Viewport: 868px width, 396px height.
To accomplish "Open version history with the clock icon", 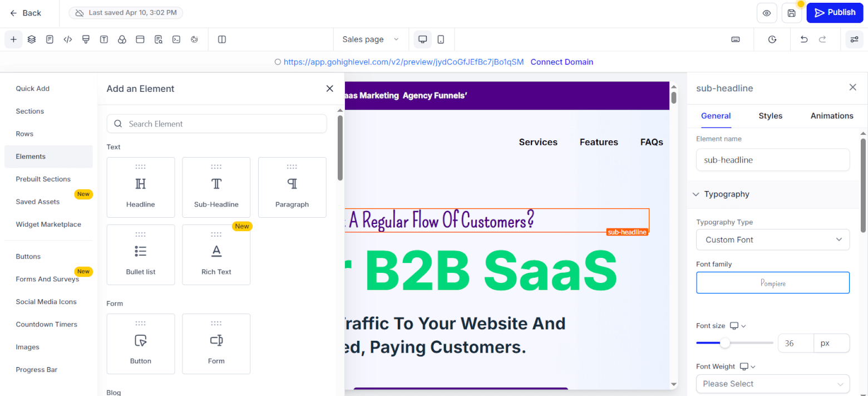I will [x=771, y=39].
